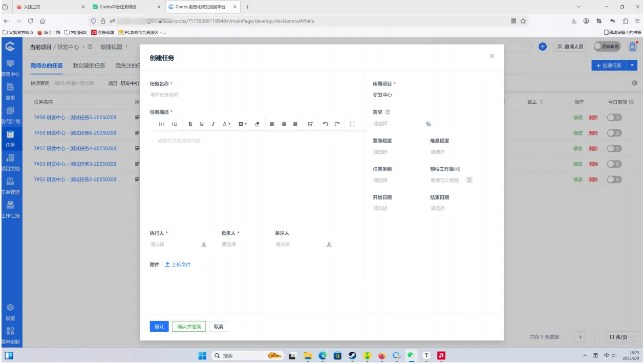Switch to 我待办的任务 tab

tap(47, 66)
